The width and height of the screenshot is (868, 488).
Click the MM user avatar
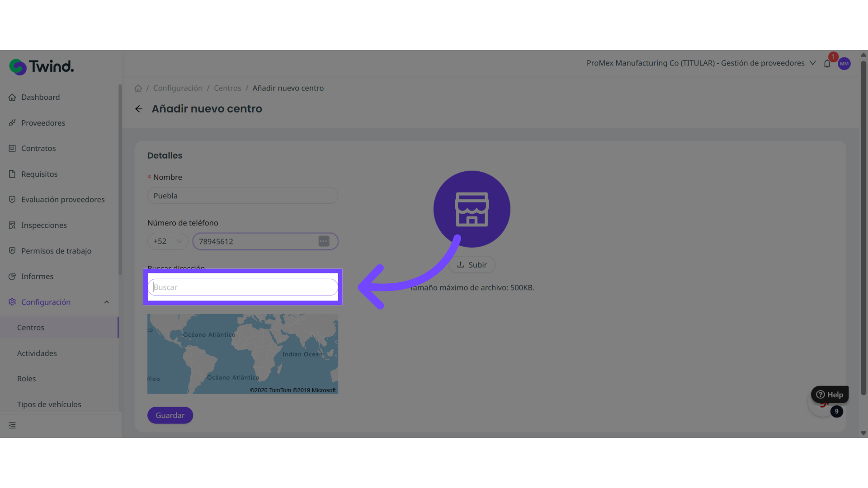tap(844, 64)
